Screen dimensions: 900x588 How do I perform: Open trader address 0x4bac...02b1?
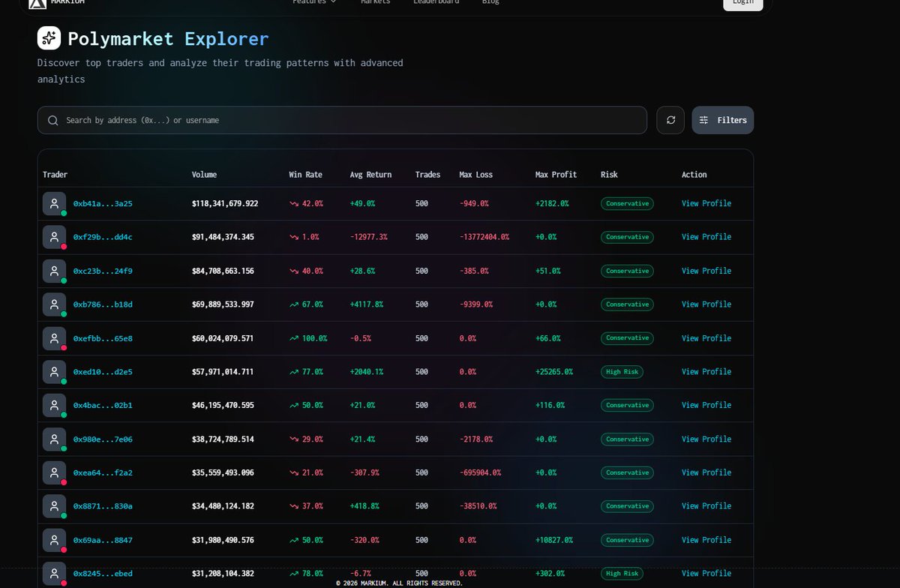103,405
